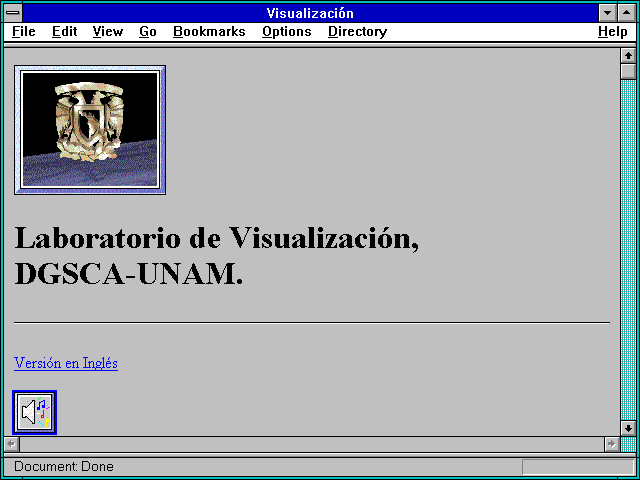This screenshot has height=480, width=640.
Task: Click the vertical scrollbar thumb
Action: [x=628, y=71]
